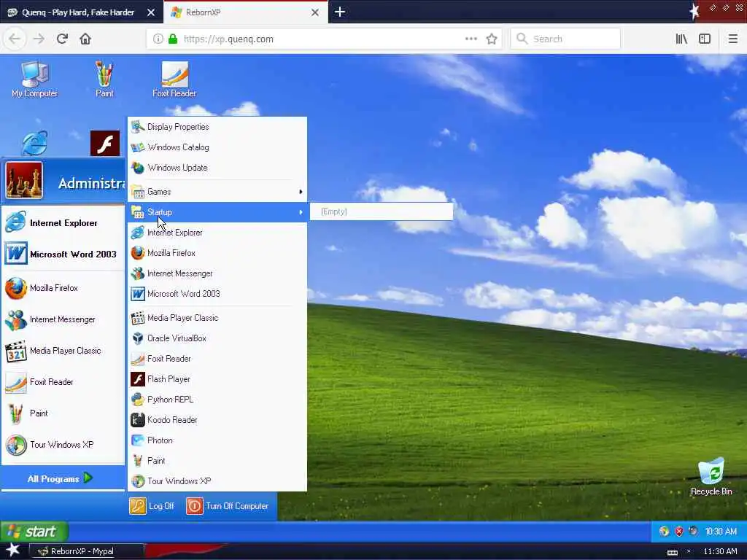The image size is (747, 560).
Task: Open Paint in All Programs list
Action: click(x=217, y=461)
